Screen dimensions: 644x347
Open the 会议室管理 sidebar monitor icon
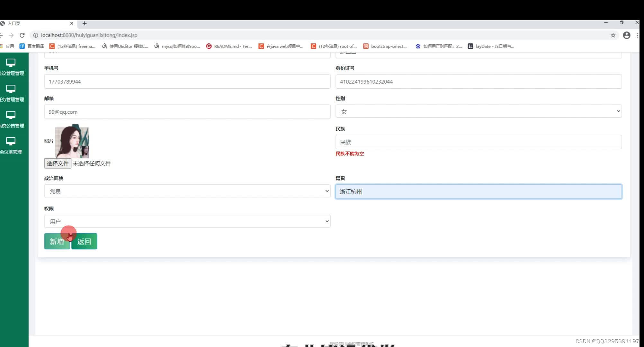[x=11, y=141]
